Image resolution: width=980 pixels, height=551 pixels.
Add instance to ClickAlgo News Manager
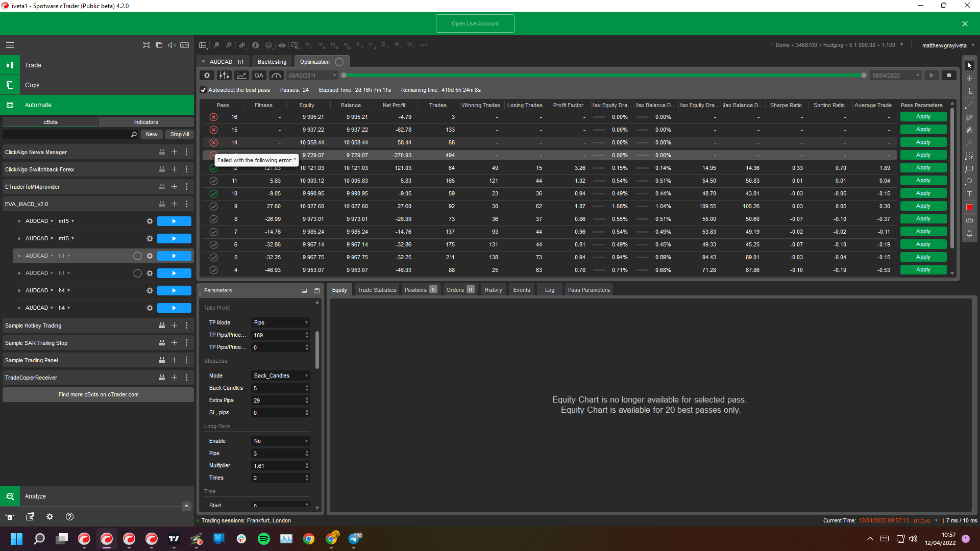[174, 152]
